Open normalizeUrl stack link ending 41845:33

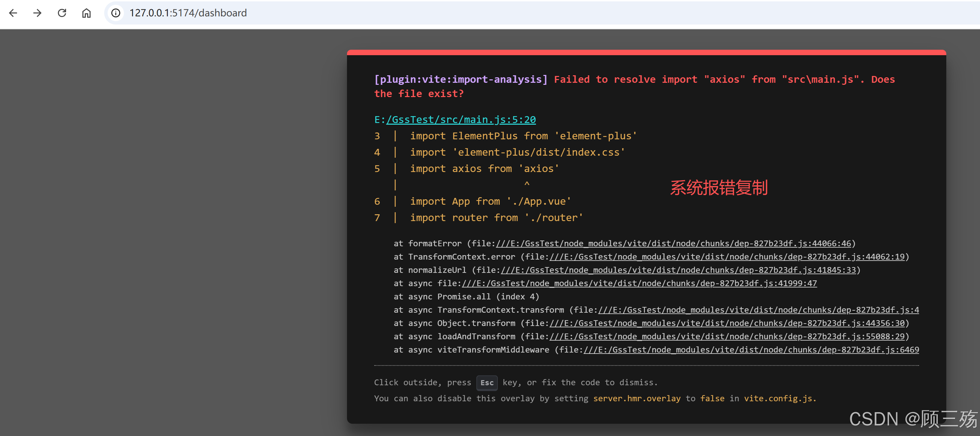[678, 270]
